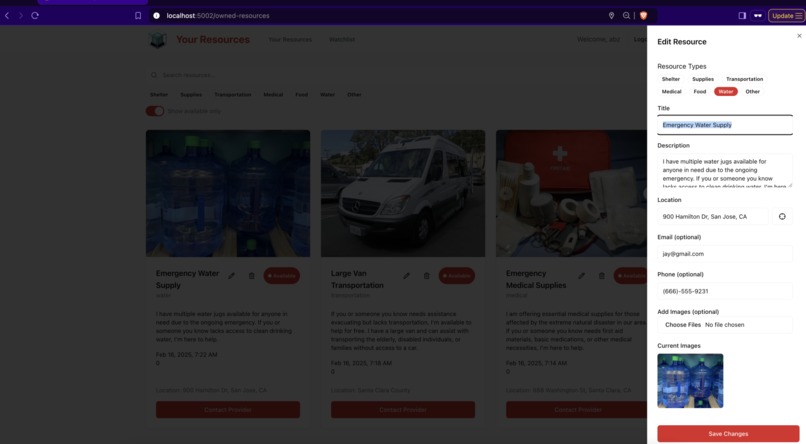Toggle Available status on Large Van Transportation

[456, 275]
